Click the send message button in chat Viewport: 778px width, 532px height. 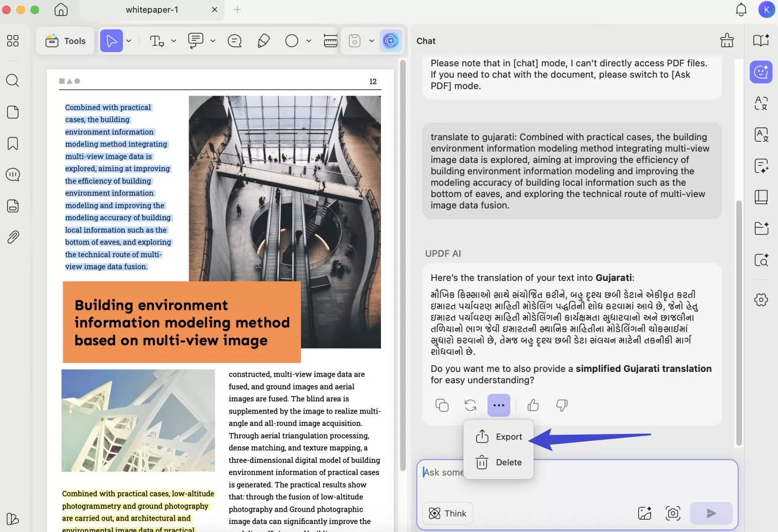pos(711,513)
